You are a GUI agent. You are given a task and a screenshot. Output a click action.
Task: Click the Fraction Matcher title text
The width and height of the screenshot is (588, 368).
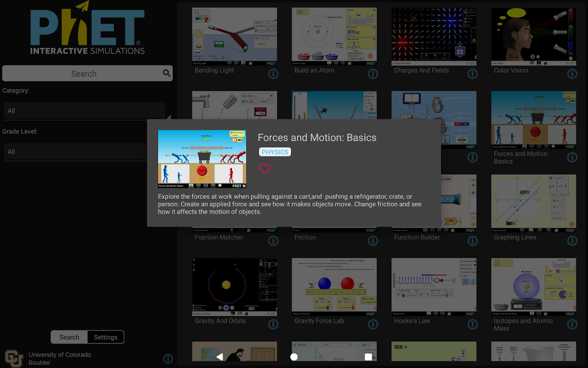[218, 237]
